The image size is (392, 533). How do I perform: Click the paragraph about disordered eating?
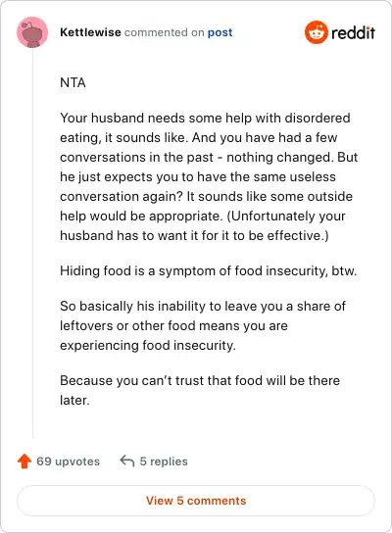(x=209, y=176)
